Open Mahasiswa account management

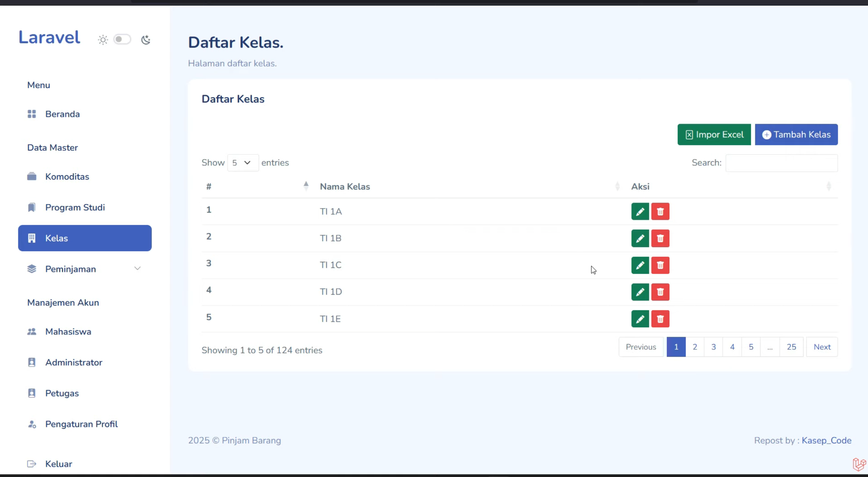point(85,332)
